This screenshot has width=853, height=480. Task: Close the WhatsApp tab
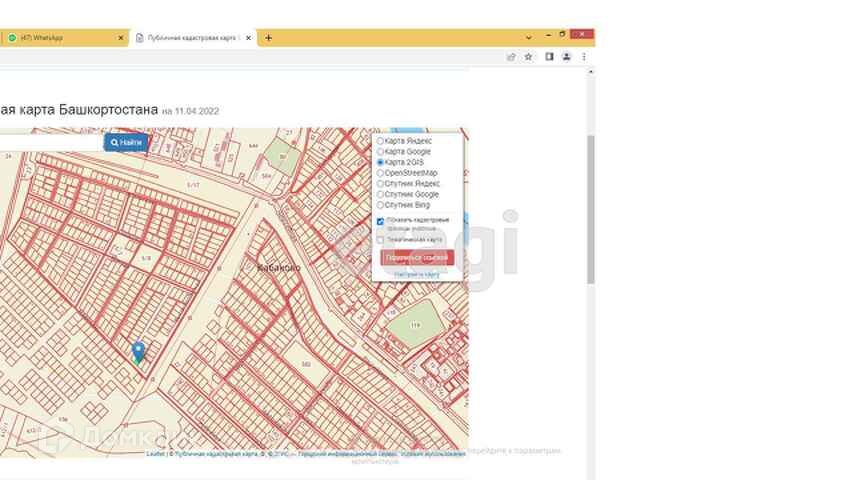coord(122,38)
